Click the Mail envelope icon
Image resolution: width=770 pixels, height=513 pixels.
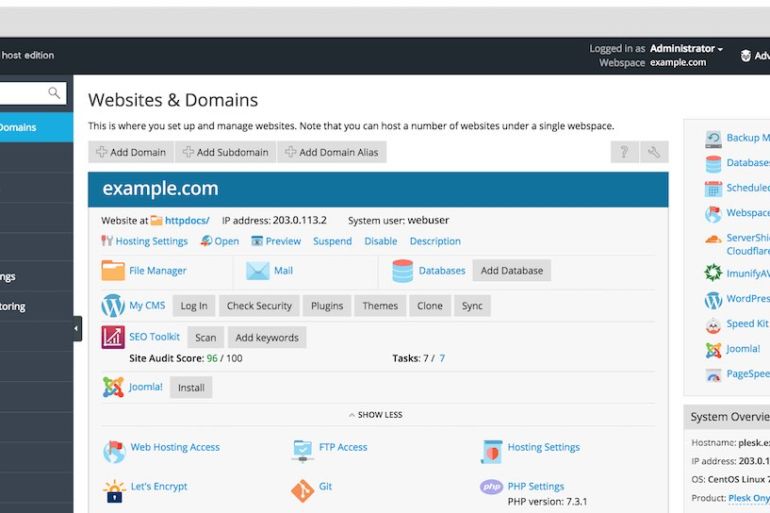coord(258,271)
